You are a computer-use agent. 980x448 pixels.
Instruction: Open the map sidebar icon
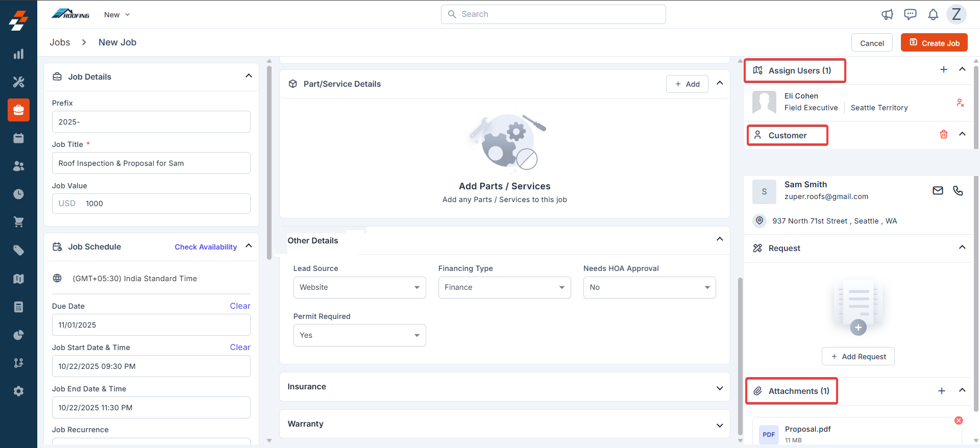(x=18, y=279)
